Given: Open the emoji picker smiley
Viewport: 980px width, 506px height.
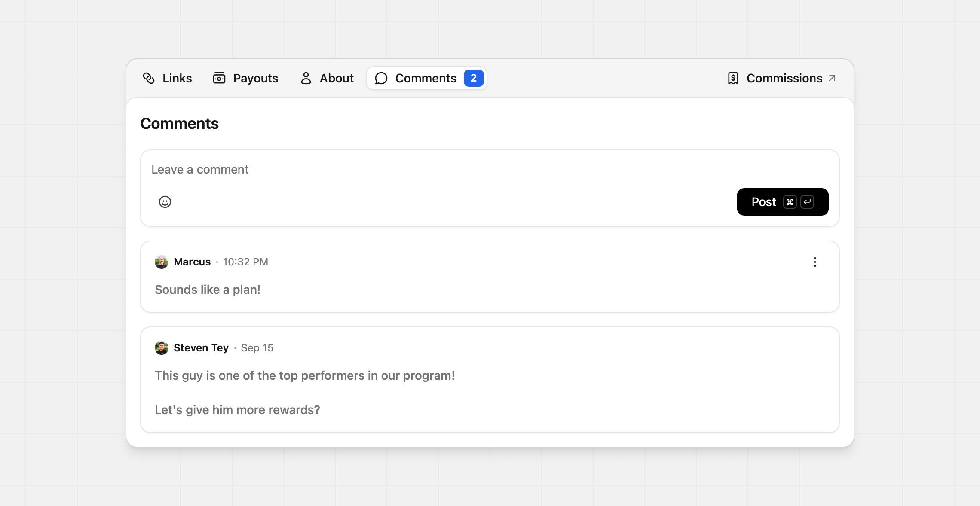Looking at the screenshot, I should point(165,202).
